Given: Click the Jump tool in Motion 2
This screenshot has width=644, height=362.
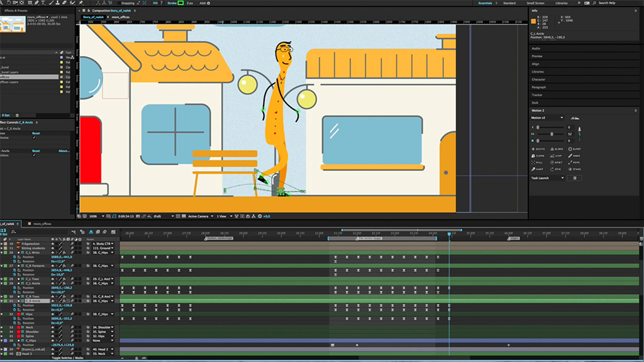Looking at the screenshot, I should pyautogui.click(x=557, y=156).
